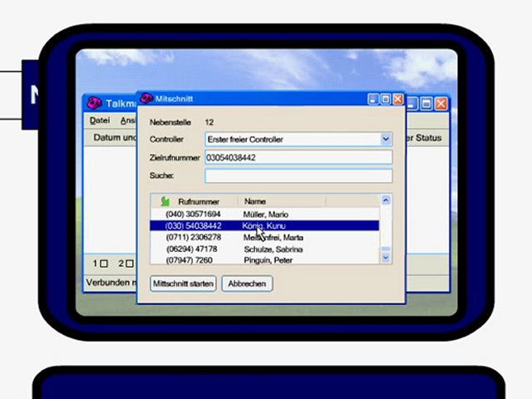Toggle checkbox labeled 1
This screenshot has height=399, width=532.
(x=104, y=264)
